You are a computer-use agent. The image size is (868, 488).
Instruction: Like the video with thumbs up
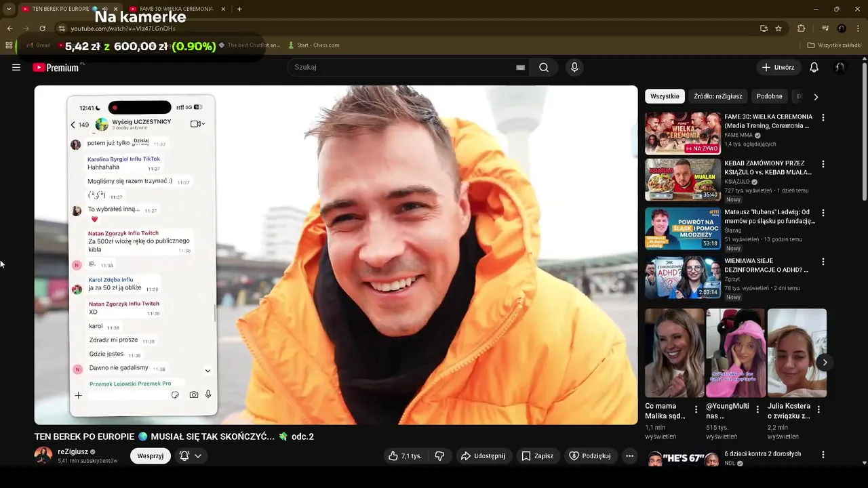click(x=404, y=456)
